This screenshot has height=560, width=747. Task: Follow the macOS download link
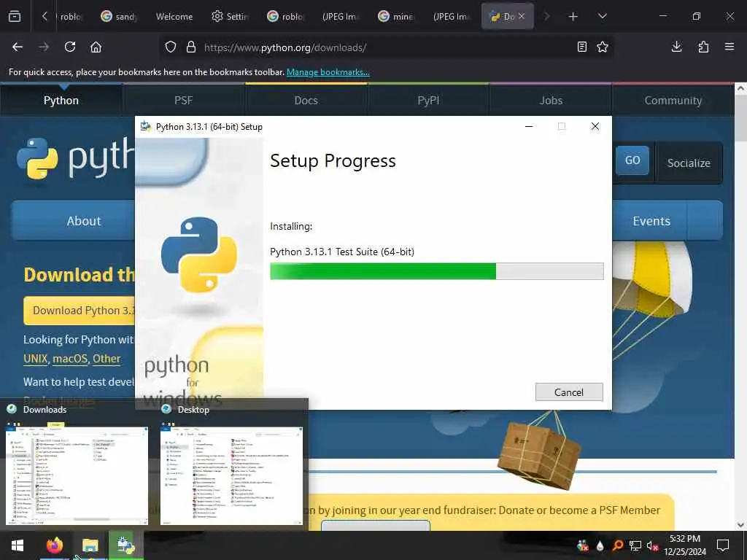[70, 359]
